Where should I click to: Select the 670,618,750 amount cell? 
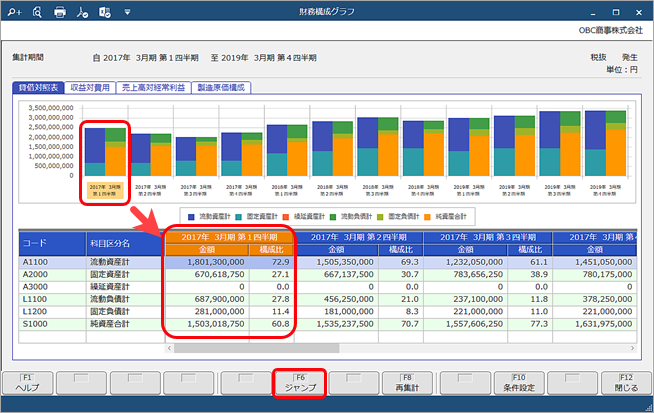click(207, 274)
